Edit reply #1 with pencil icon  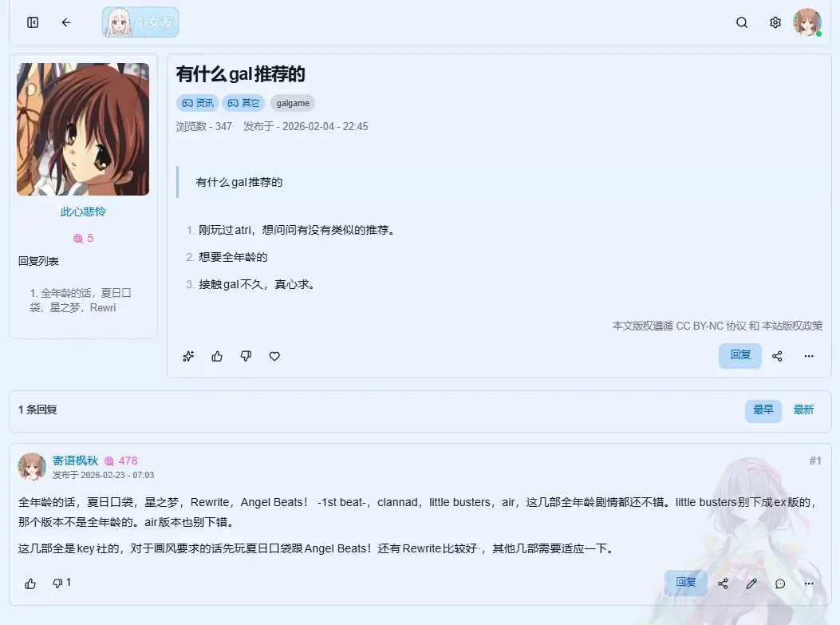point(751,583)
